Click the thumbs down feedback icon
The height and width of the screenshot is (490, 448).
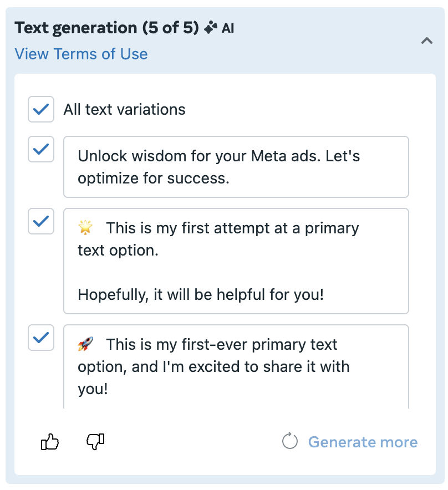tap(95, 442)
